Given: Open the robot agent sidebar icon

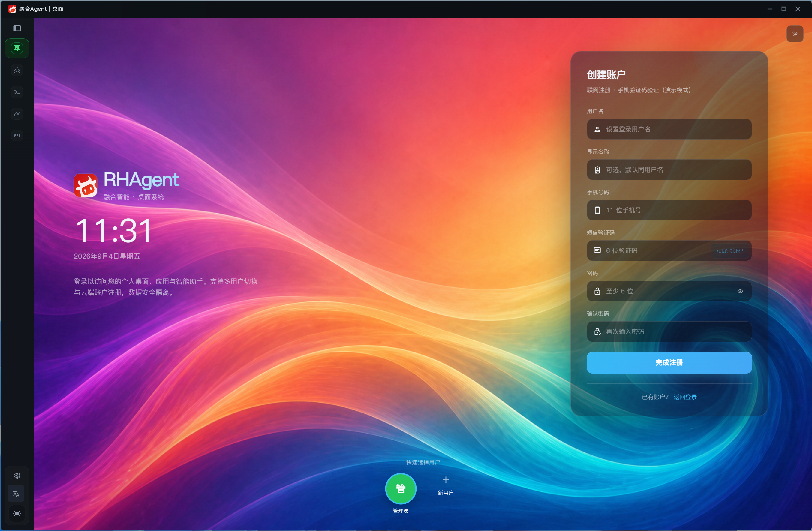Looking at the screenshot, I should coord(17,70).
